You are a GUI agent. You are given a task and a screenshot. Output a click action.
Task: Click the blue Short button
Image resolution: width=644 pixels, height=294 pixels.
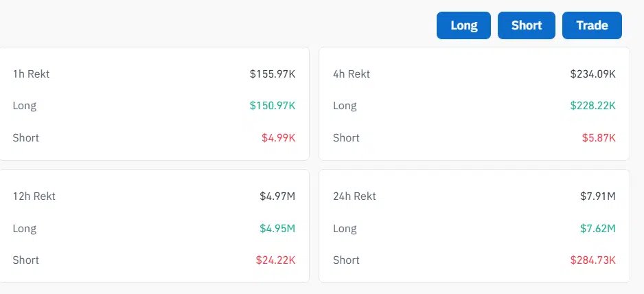[x=527, y=25]
